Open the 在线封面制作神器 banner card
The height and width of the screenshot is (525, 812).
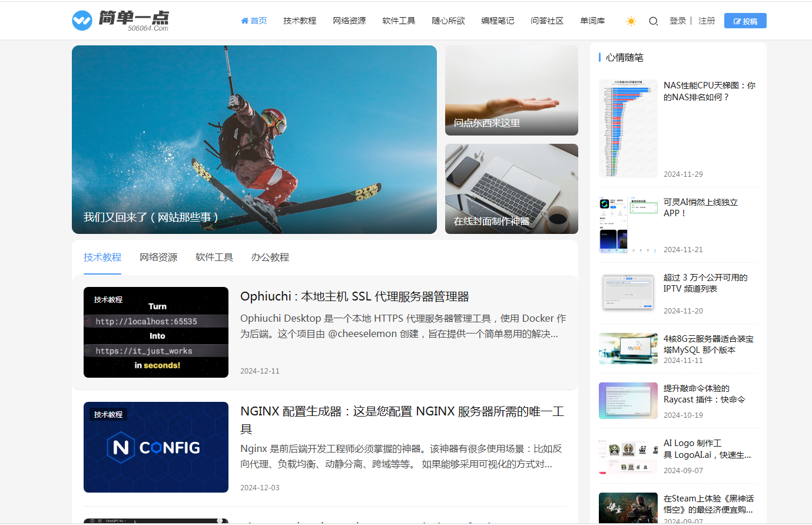click(512, 189)
